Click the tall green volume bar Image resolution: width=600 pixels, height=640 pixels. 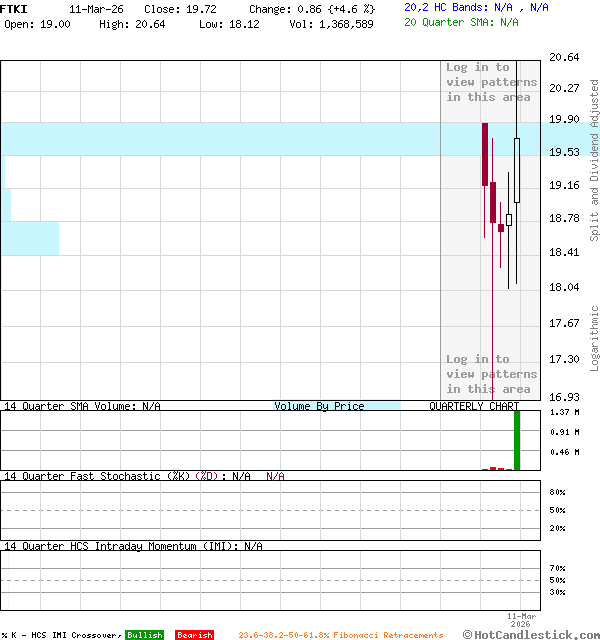click(x=517, y=440)
